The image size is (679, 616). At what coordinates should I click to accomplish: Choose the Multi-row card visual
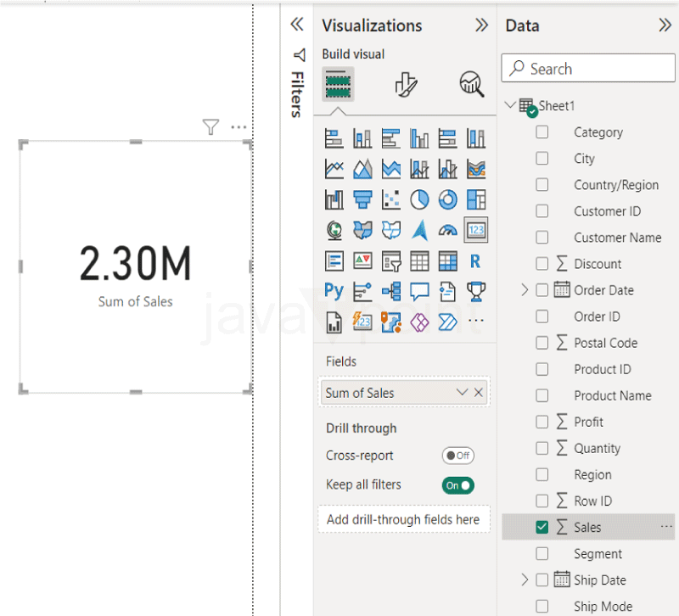click(334, 261)
